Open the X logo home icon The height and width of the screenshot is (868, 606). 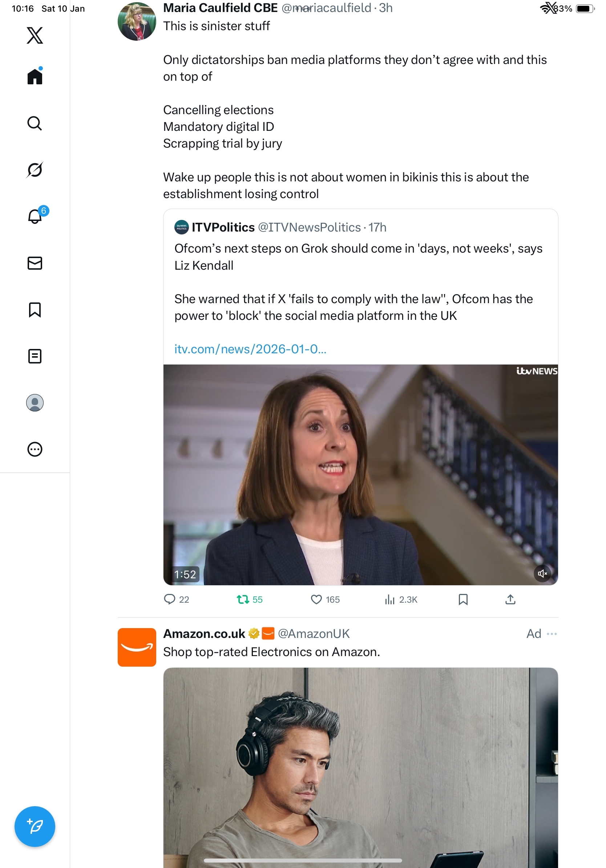35,36
